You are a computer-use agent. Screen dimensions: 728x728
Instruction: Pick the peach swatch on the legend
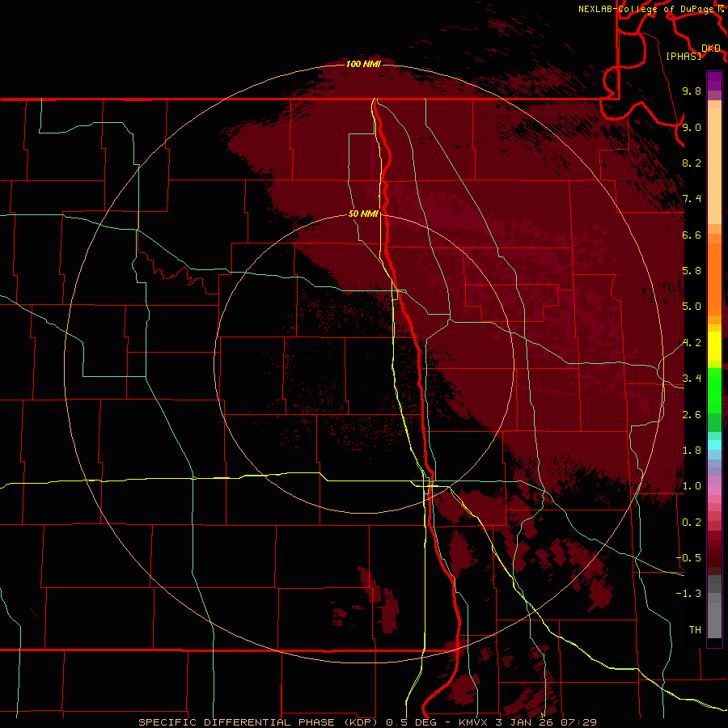(714, 166)
